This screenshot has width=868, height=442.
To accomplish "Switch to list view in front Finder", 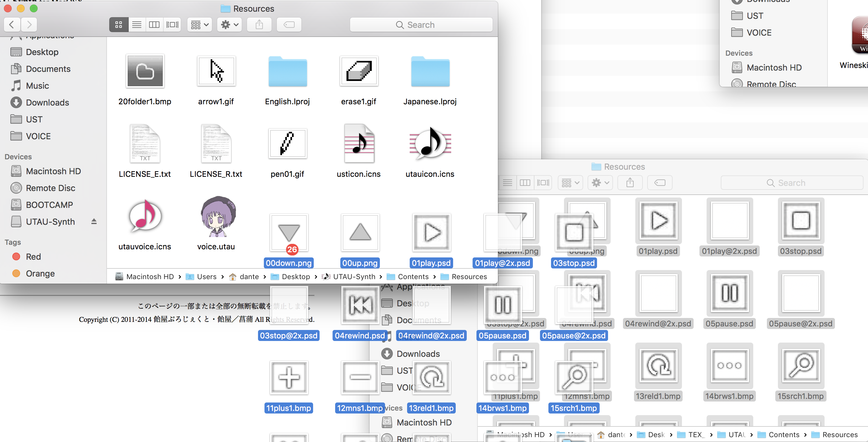I will click(137, 25).
